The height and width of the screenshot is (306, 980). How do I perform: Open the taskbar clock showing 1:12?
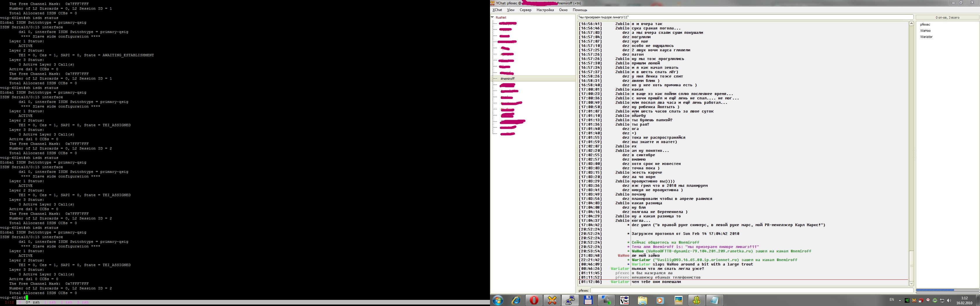[x=965, y=301]
